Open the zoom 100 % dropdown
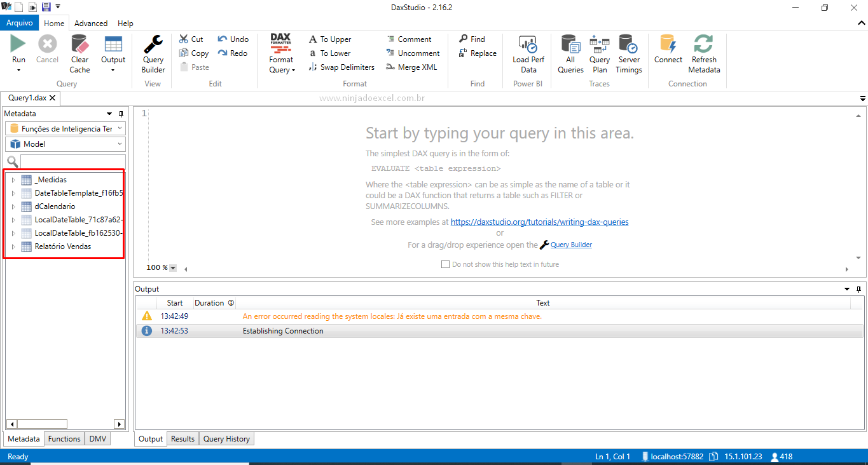 click(173, 268)
